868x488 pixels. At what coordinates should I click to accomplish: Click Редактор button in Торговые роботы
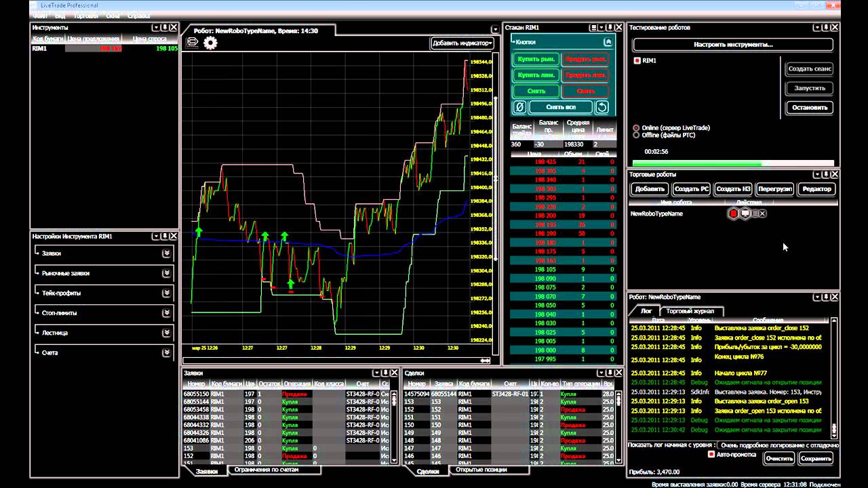816,189
